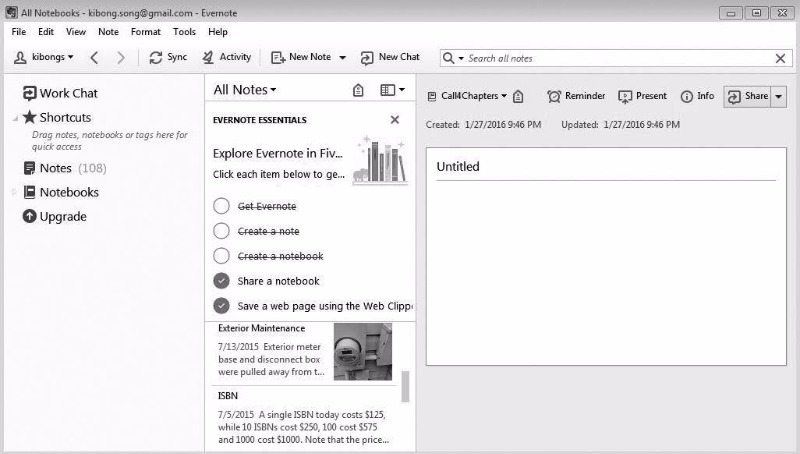Open Notes (108) in sidebar
The image size is (800, 454).
(65, 168)
